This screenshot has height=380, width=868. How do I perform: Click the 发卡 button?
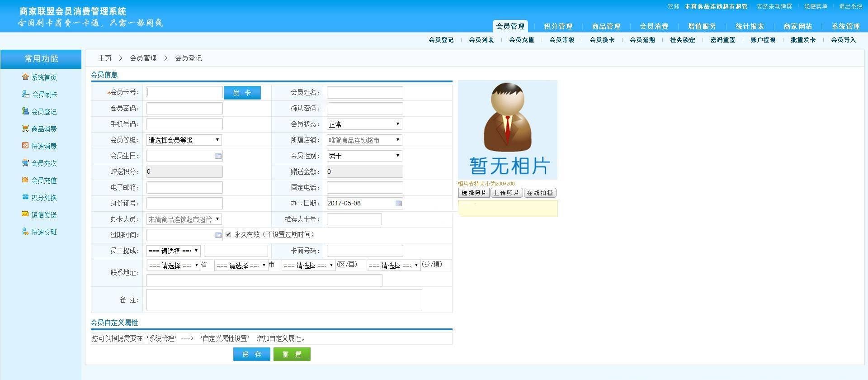pyautogui.click(x=242, y=93)
